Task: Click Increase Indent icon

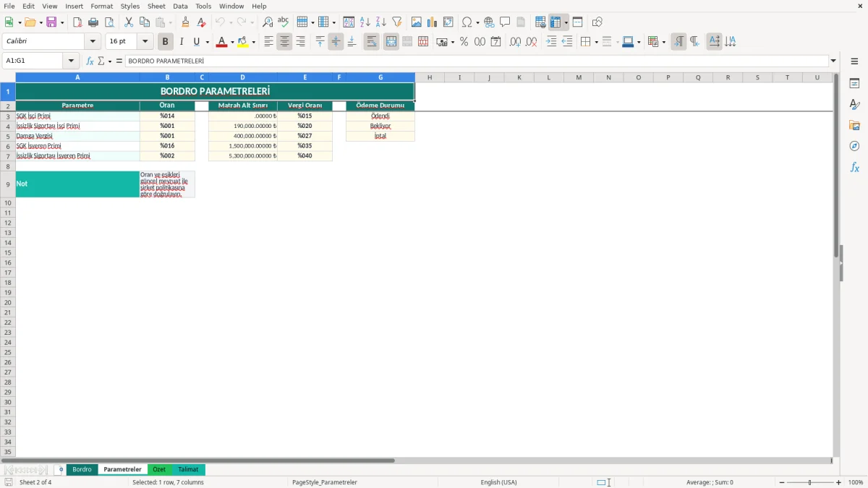Action: (551, 42)
